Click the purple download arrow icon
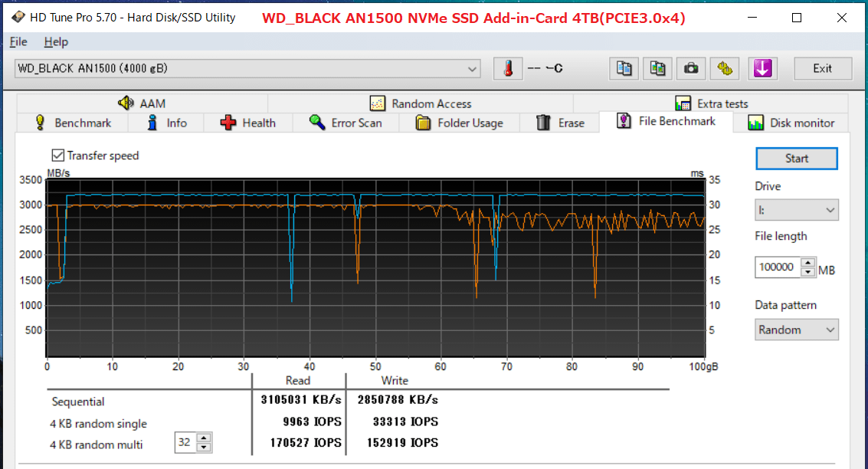The height and width of the screenshot is (469, 868). [x=763, y=69]
